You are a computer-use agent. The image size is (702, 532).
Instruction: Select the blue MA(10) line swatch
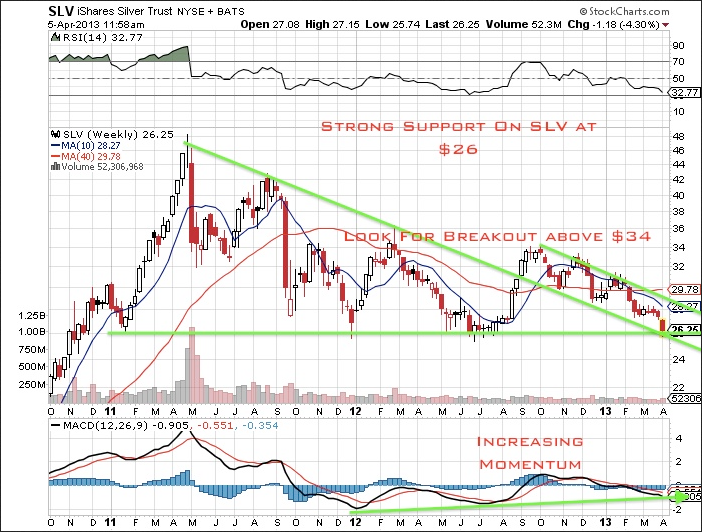56,146
